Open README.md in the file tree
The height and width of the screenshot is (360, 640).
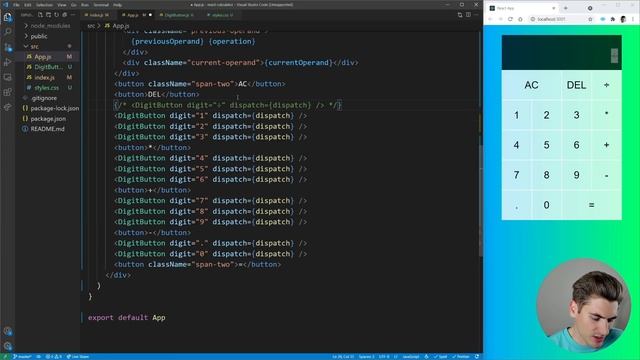click(47, 129)
